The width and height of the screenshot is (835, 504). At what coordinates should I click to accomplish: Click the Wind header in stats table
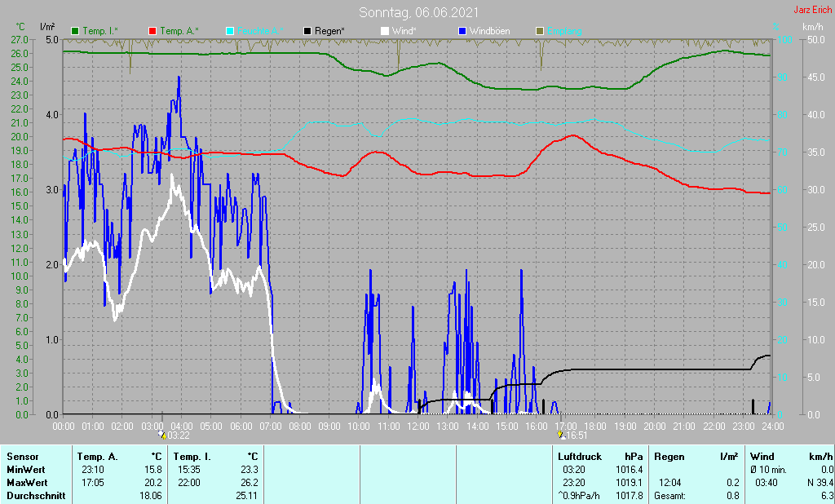(762, 457)
